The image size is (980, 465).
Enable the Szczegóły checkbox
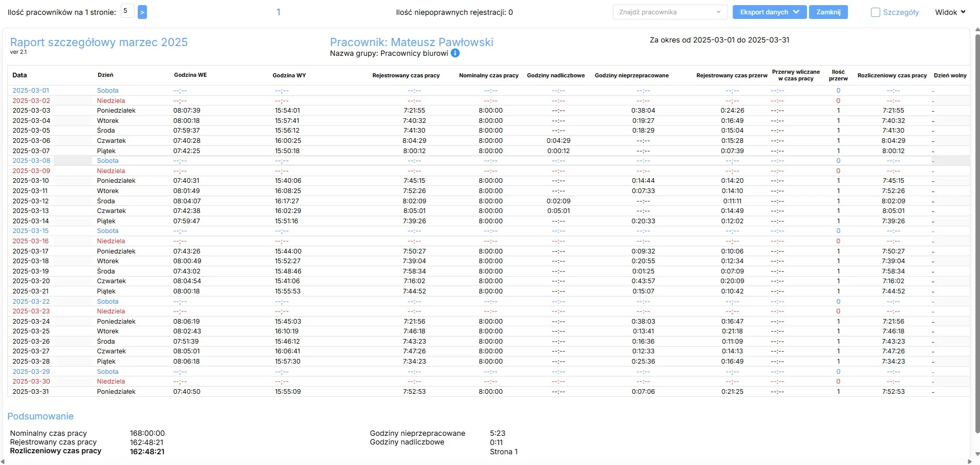(x=876, y=12)
